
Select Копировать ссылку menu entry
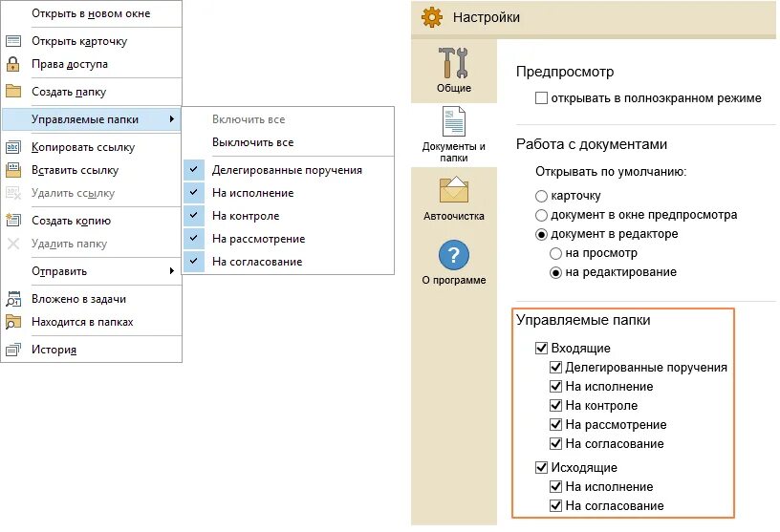tap(91, 147)
